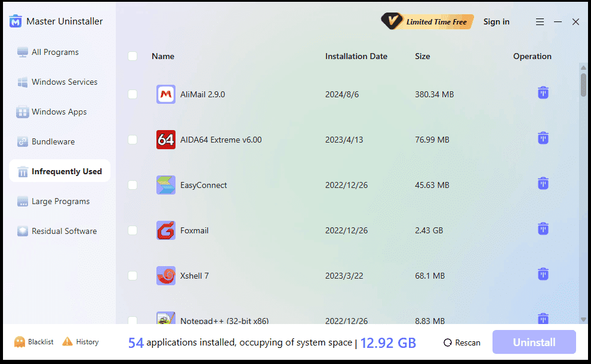
Task: Click the Sign in link
Action: point(496,22)
